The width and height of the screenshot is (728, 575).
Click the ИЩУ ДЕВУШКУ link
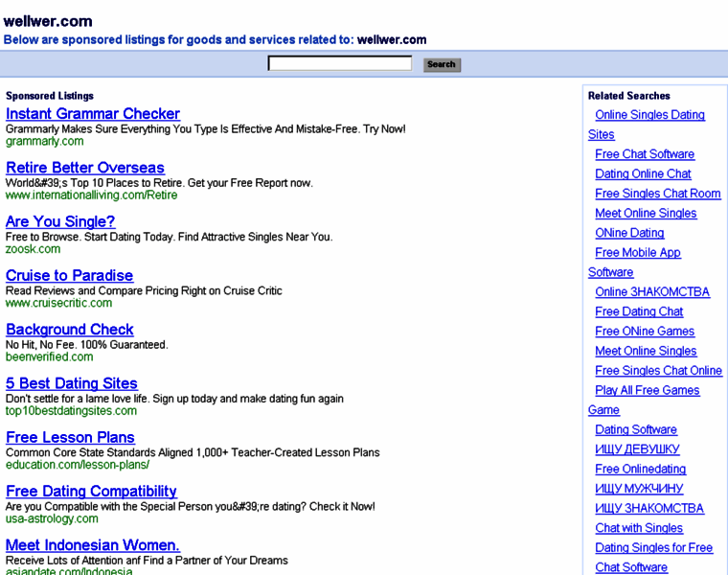637,449
